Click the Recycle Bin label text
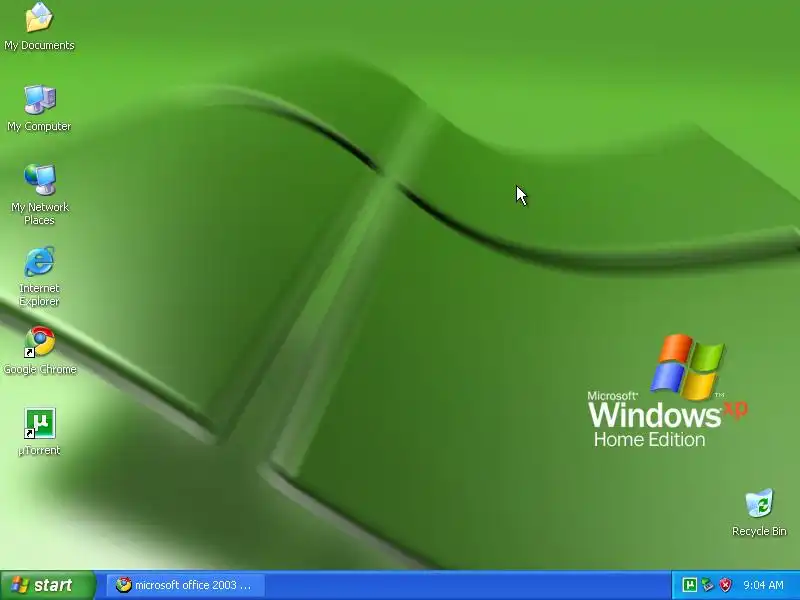Viewport: 800px width, 600px height. (x=759, y=531)
